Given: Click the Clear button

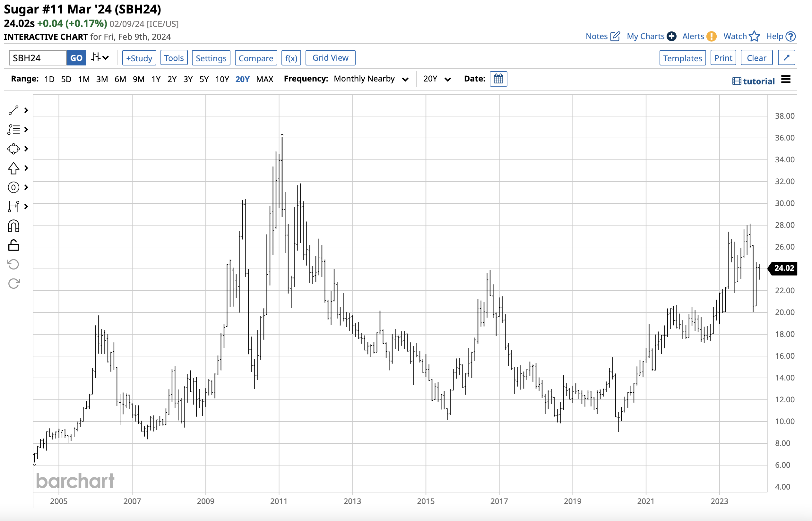Looking at the screenshot, I should (x=756, y=58).
